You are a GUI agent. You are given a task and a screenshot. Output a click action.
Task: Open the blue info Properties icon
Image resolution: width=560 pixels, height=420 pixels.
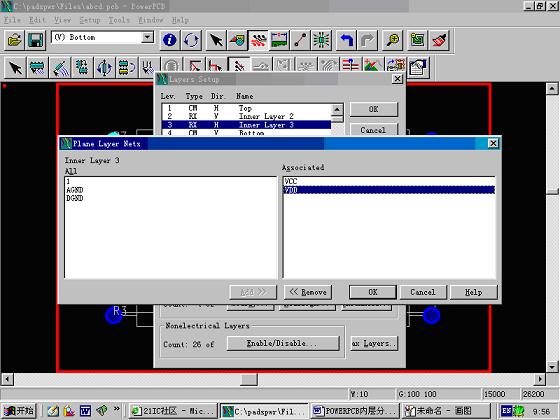[x=170, y=40]
